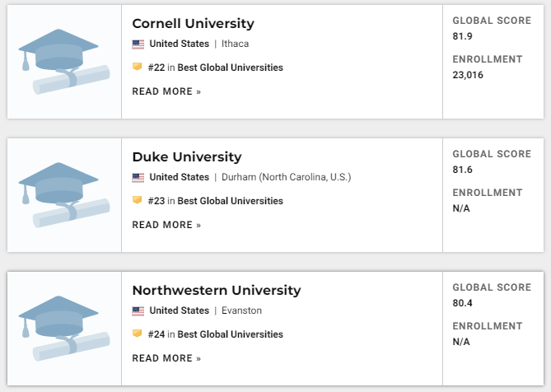The image size is (551, 392).
Task: Click the yellow badge icon next to #22
Action: [137, 67]
